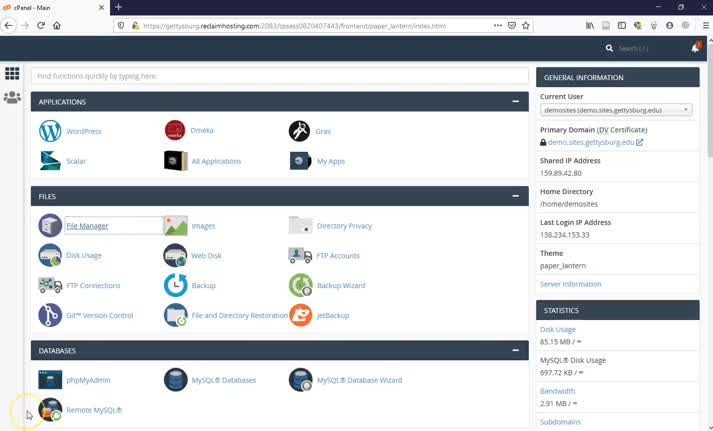Collapse the Databases section
The image size is (713, 431).
[515, 350]
